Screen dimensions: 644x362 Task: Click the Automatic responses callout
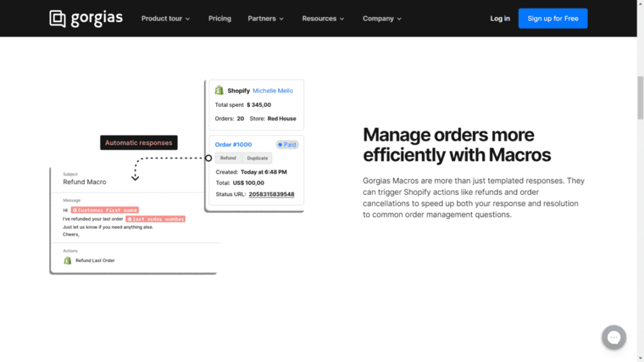click(x=138, y=143)
